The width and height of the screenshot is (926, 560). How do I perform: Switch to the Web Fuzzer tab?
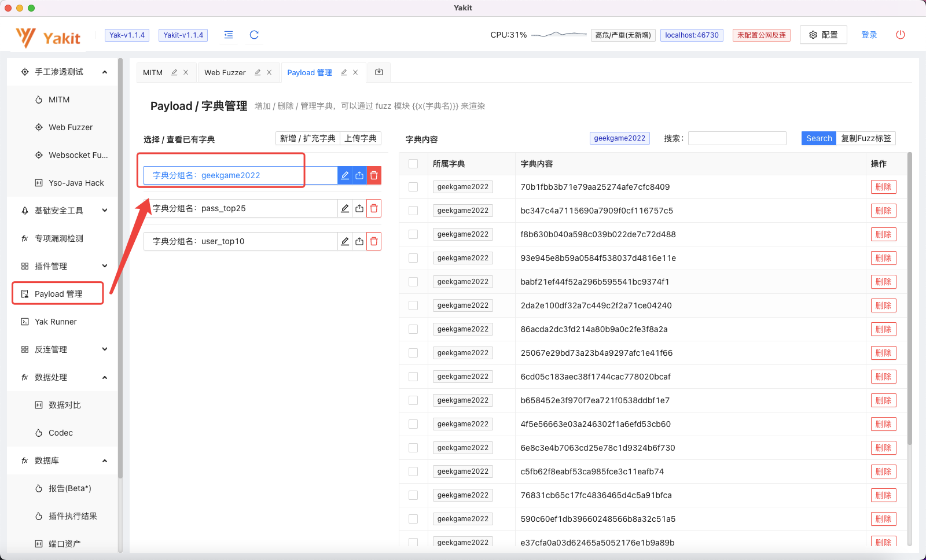pyautogui.click(x=225, y=72)
